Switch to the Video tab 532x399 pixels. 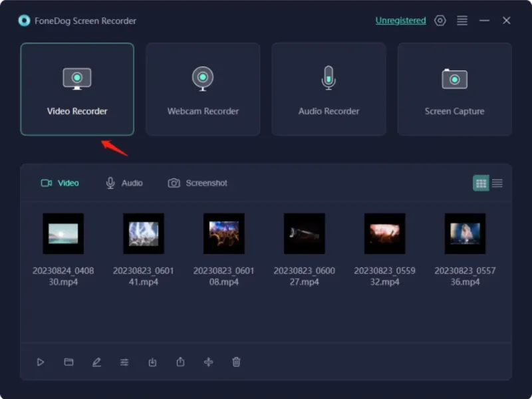pyautogui.click(x=60, y=184)
